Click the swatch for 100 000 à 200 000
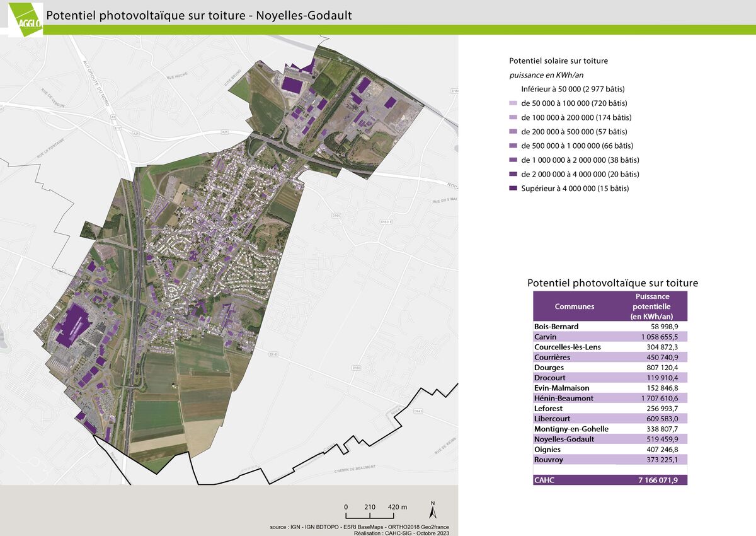Viewport: 756px width, 536px height. (513, 118)
